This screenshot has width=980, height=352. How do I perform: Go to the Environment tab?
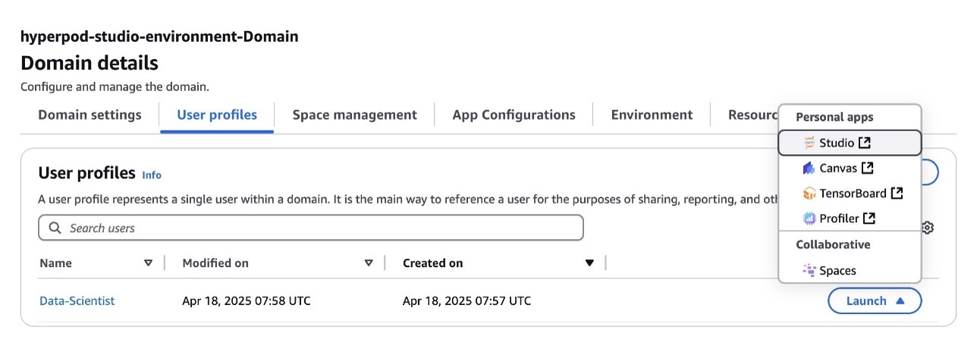click(652, 115)
